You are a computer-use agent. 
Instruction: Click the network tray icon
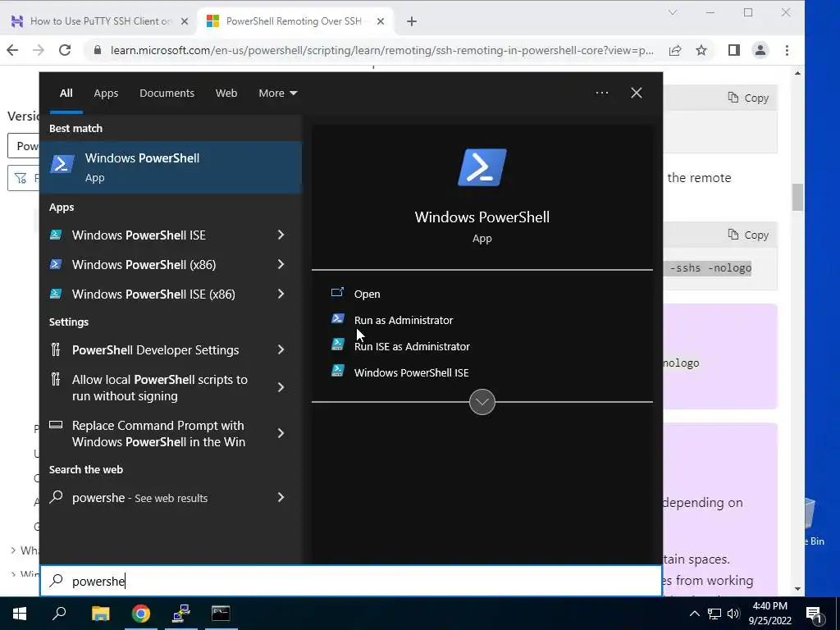[714, 614]
